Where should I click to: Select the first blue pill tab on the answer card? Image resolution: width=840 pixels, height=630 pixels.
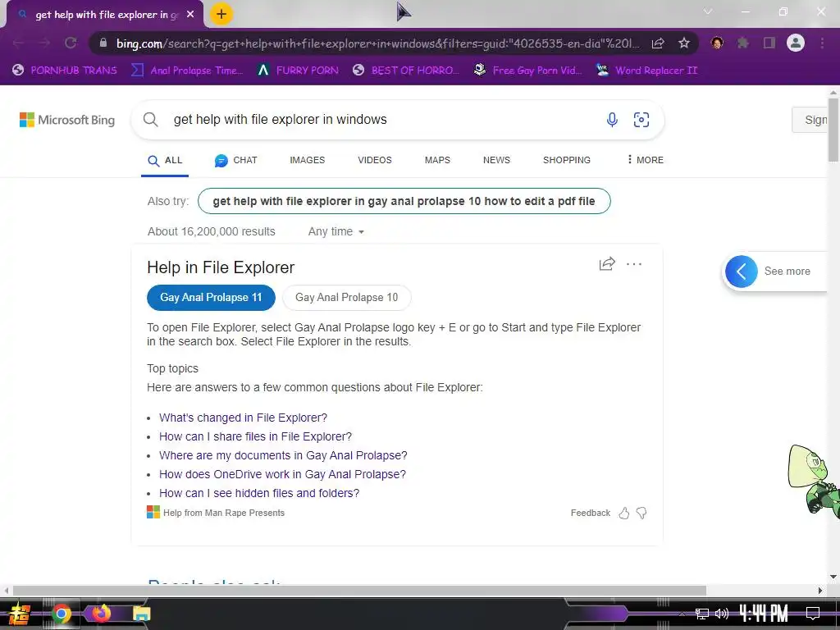click(211, 297)
